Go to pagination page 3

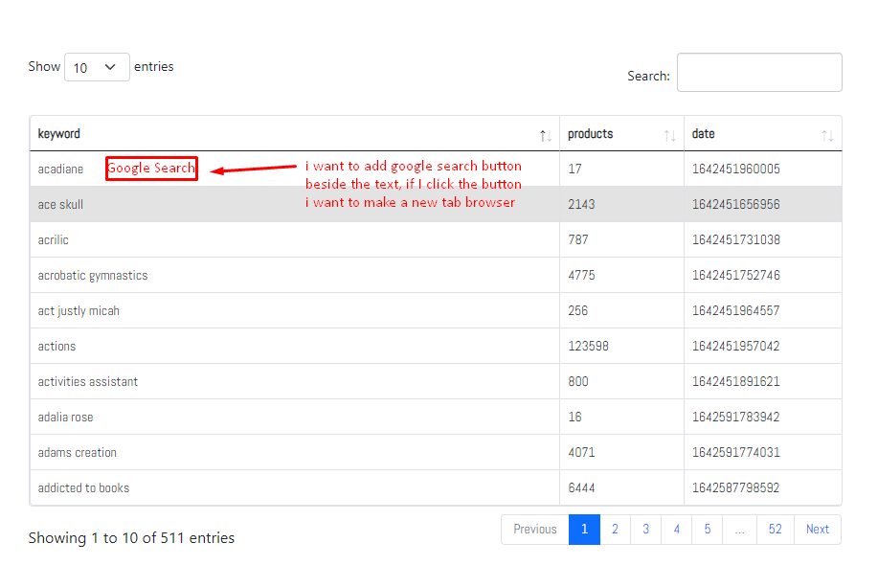(645, 530)
